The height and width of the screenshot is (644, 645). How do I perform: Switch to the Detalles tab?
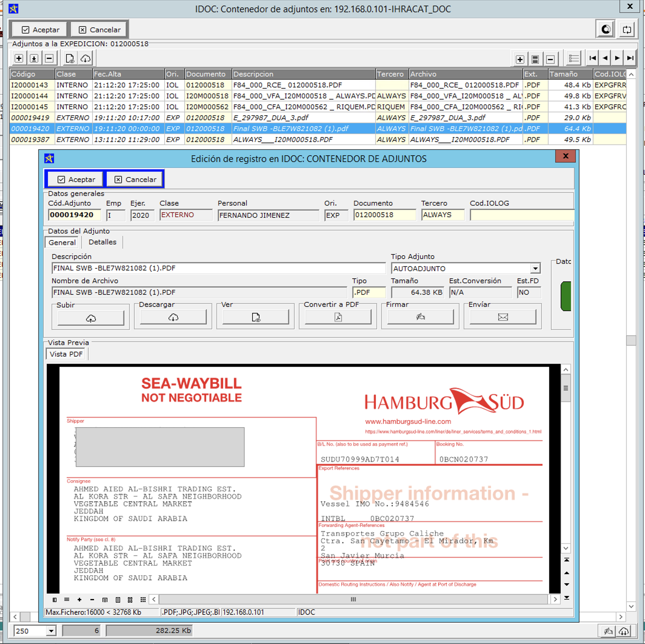(102, 242)
